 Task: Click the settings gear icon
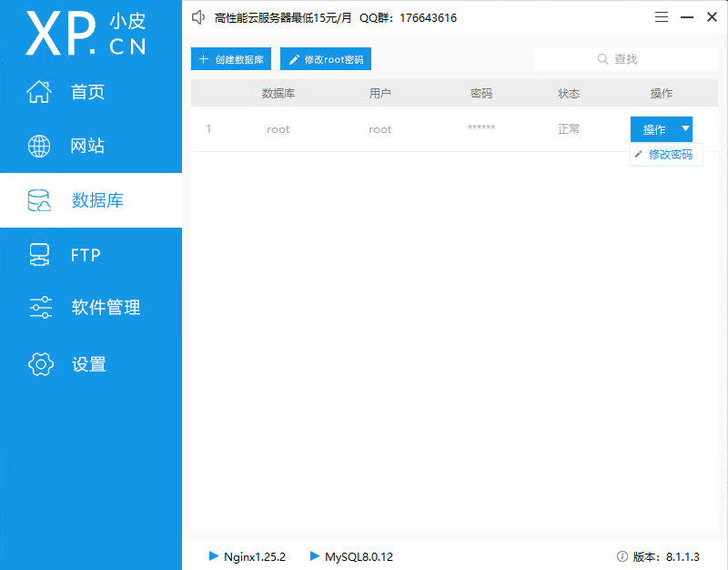tap(40, 364)
